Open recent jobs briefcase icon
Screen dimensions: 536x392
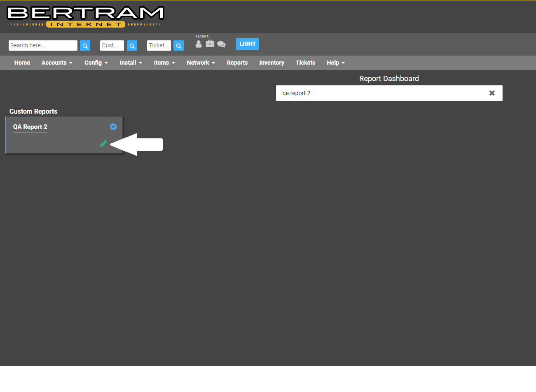point(210,44)
